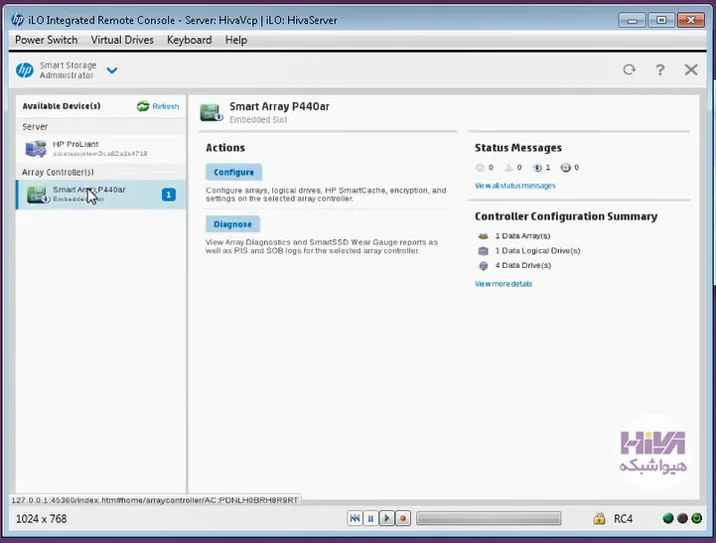Click the Status Messages heading

click(x=518, y=148)
